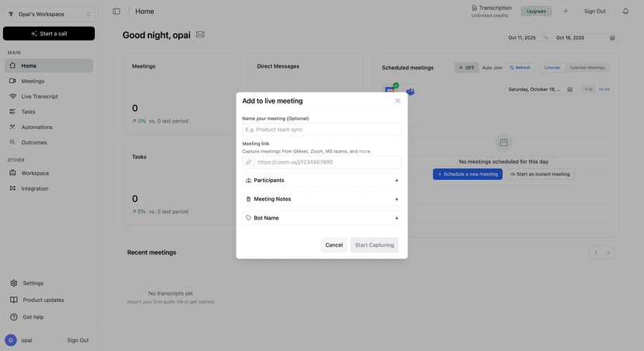The image size is (644, 351).
Task: Click the 'more' link under Meeting link
Action: [364, 151]
